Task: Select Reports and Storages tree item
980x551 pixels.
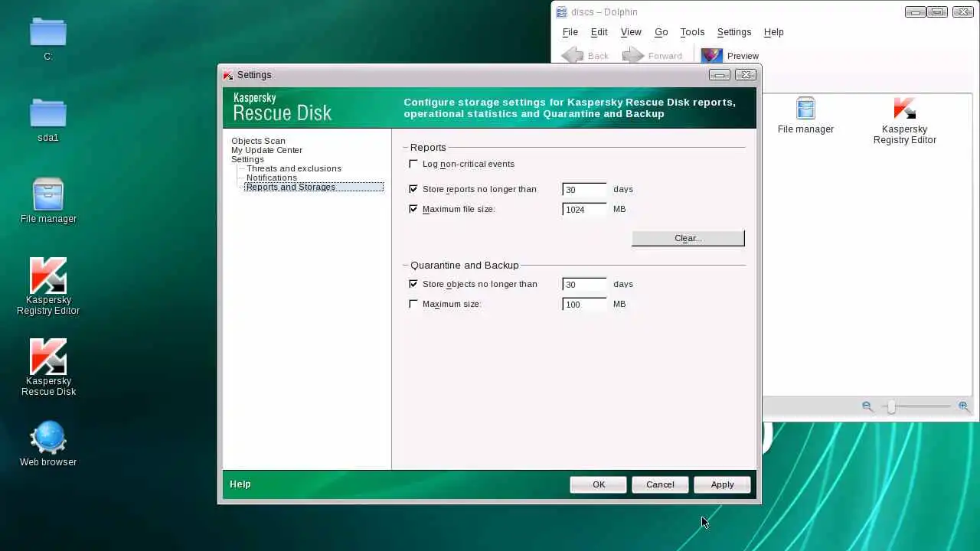Action: point(314,187)
